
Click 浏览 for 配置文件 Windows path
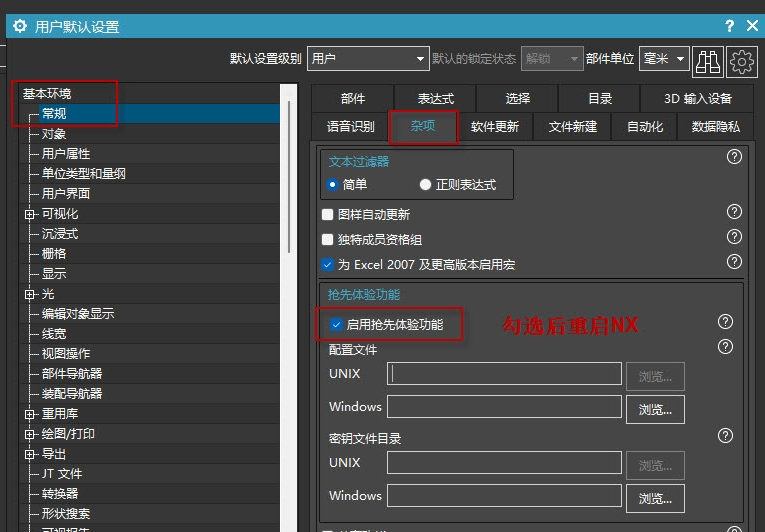[x=655, y=409]
